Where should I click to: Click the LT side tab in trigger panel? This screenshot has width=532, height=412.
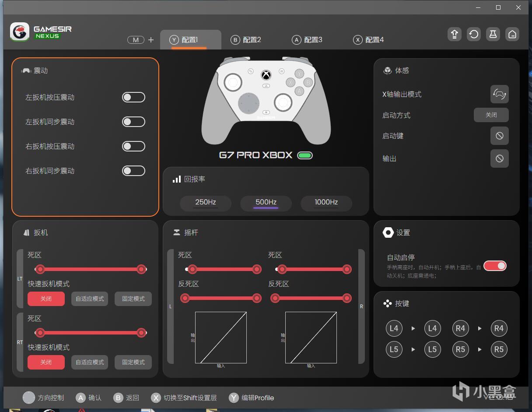pyautogui.click(x=20, y=279)
